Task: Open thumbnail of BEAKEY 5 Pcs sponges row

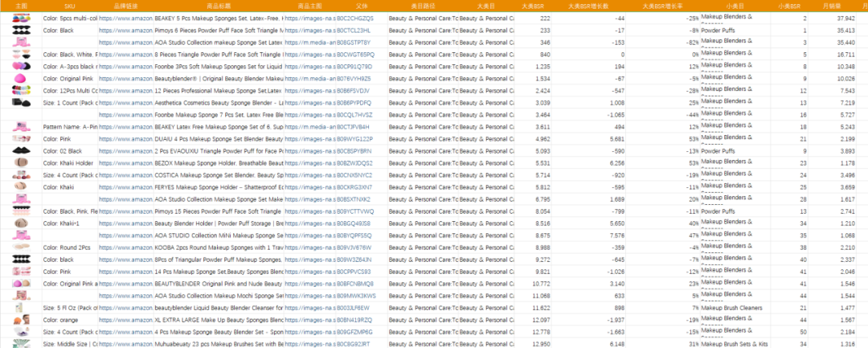Action: point(21,18)
